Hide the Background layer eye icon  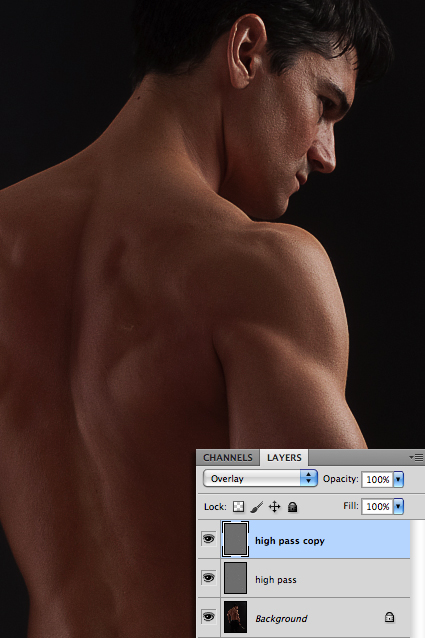(x=209, y=617)
